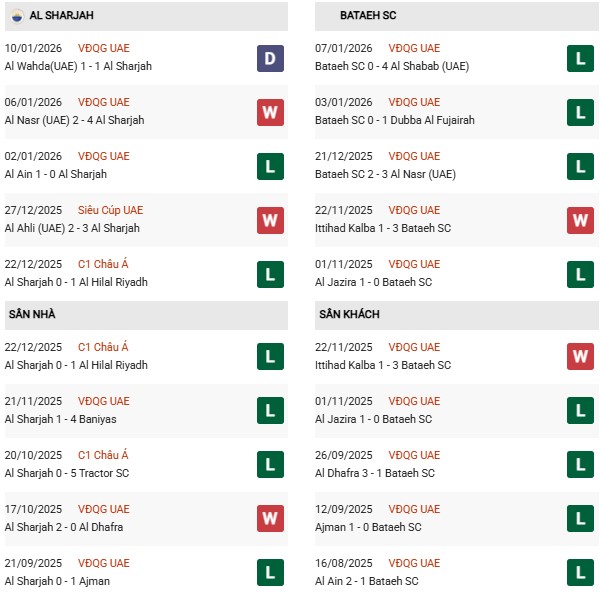
Task: Click loss badge for Ajman 1-0 Bataeh SC
Action: (x=580, y=518)
